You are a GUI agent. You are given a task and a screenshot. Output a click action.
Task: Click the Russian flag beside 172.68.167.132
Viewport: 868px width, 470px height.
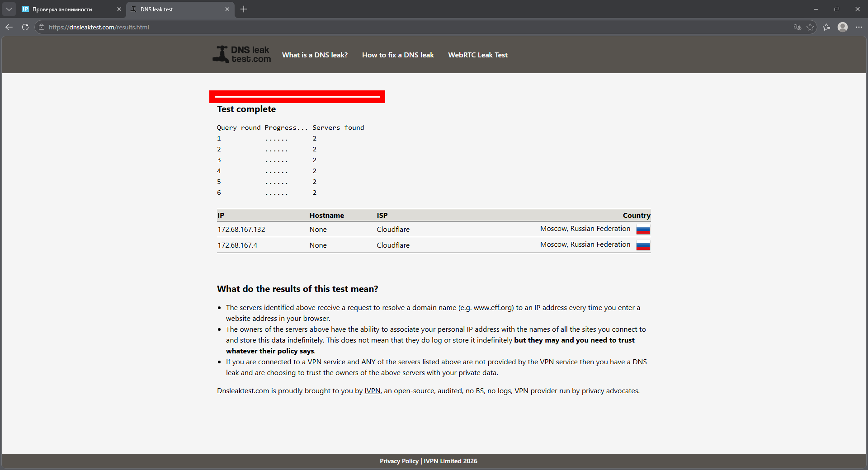pyautogui.click(x=643, y=230)
